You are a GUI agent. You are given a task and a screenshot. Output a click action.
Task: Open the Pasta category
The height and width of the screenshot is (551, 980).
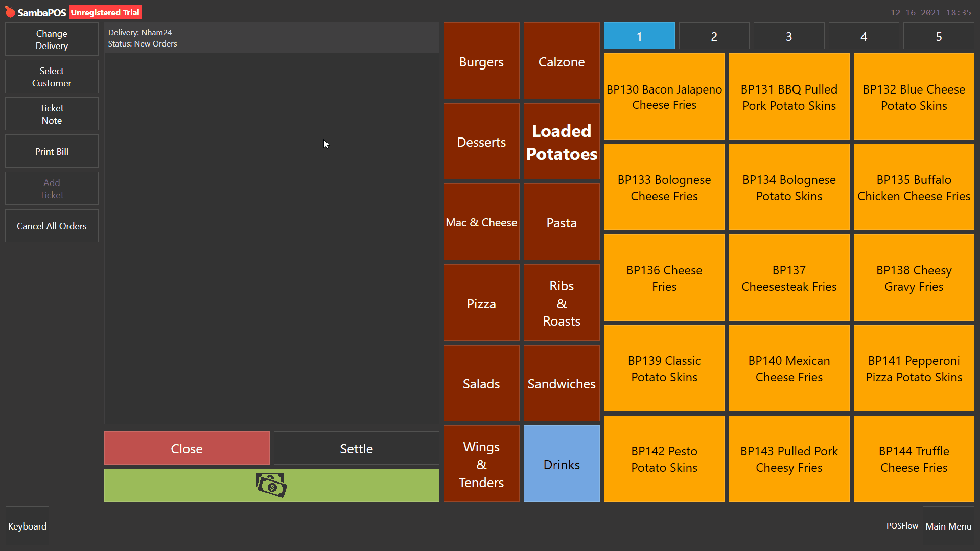[562, 222]
